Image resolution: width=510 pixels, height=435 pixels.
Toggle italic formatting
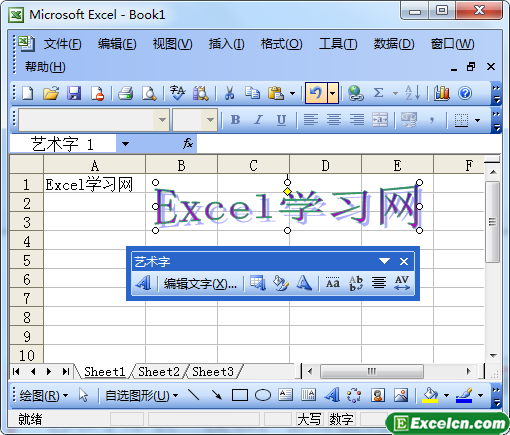[x=258, y=120]
